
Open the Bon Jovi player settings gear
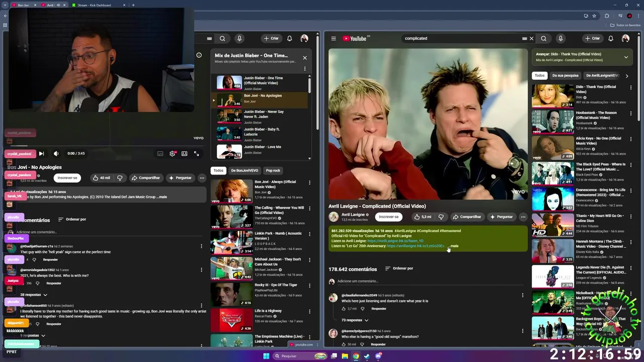click(x=172, y=154)
